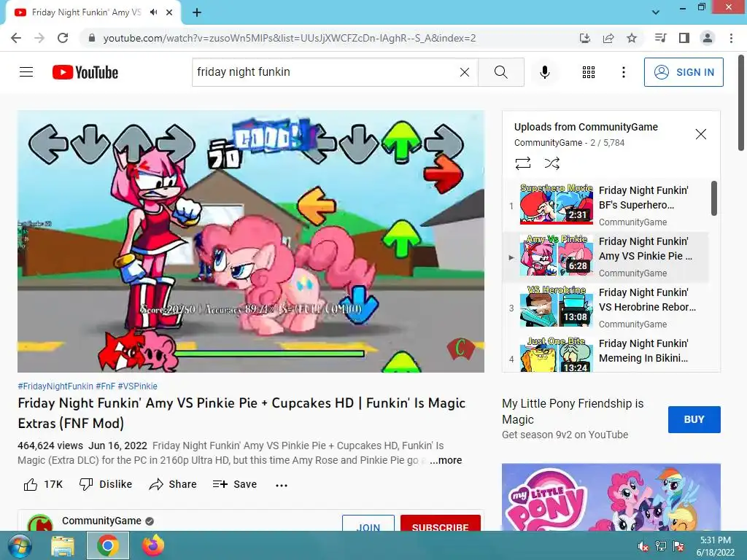Open the tray network icon

(x=661, y=546)
